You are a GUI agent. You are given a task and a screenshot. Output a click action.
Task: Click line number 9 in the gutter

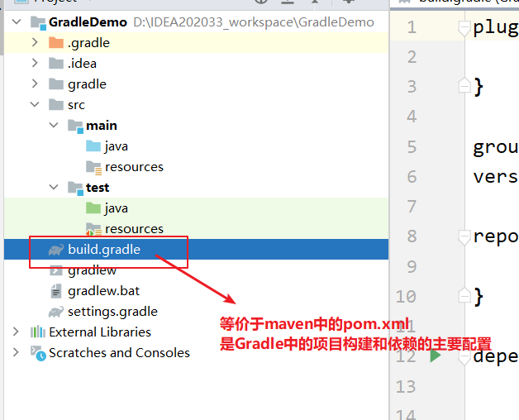pyautogui.click(x=412, y=267)
